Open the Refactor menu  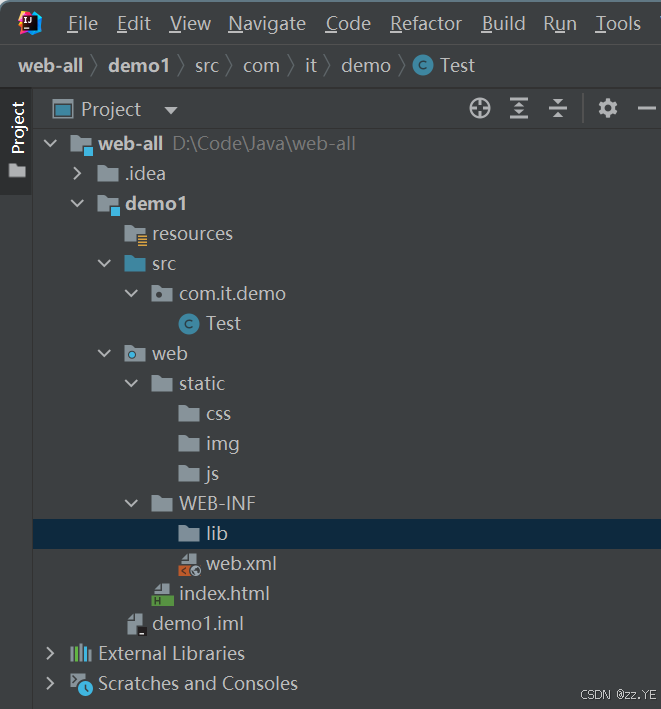426,24
